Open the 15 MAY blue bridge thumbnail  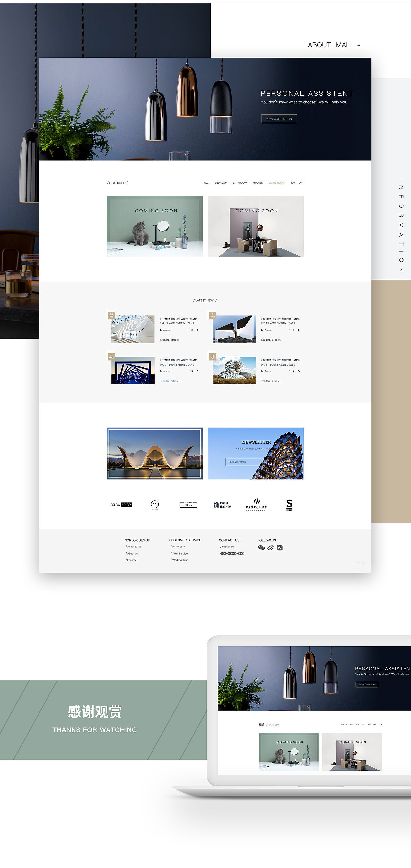pos(133,370)
